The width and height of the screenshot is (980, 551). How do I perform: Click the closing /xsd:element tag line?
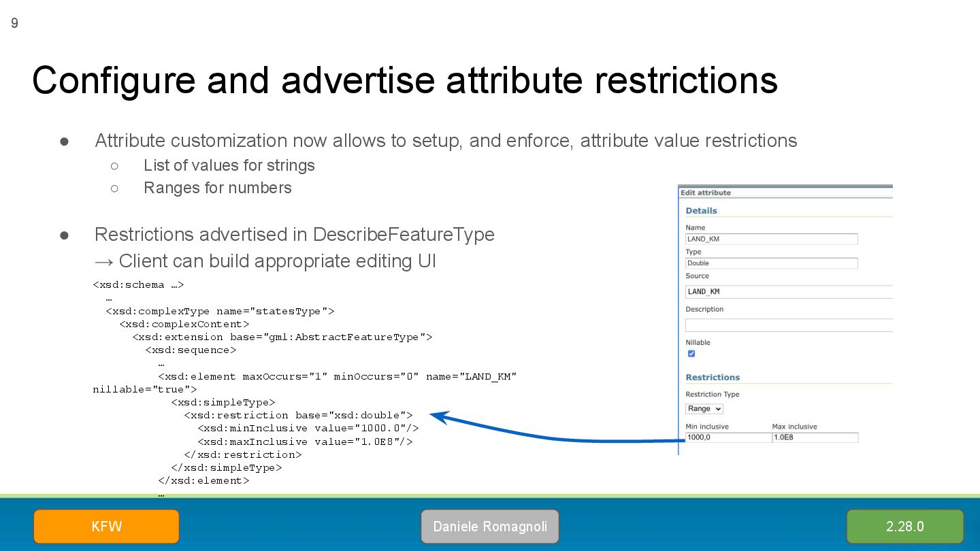point(203,480)
